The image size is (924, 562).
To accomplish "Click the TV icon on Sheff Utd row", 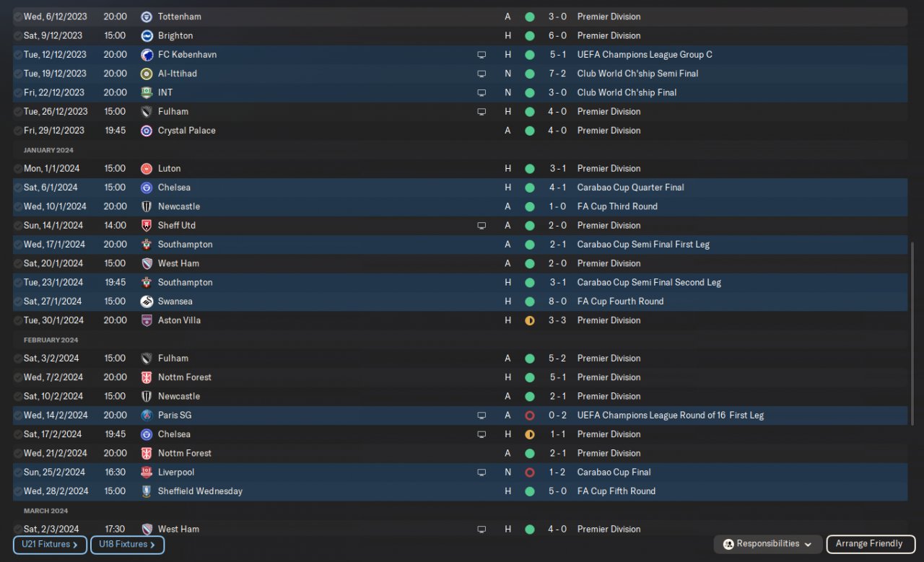I will [481, 226].
